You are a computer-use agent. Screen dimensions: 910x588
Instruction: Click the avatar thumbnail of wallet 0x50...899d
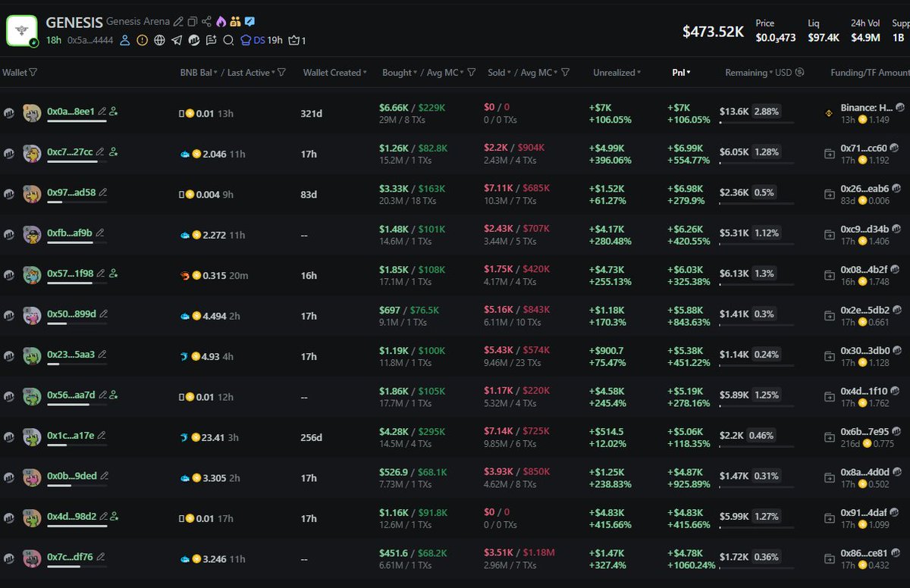(31, 315)
